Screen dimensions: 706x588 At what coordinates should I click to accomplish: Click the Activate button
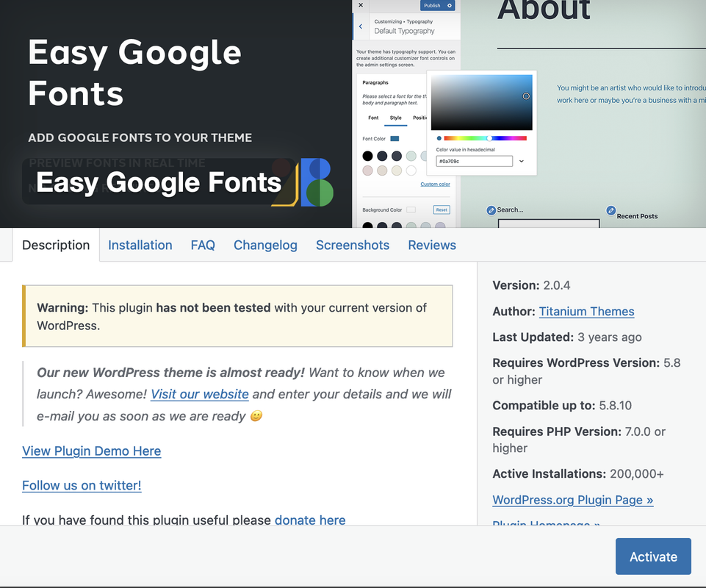[x=653, y=556]
